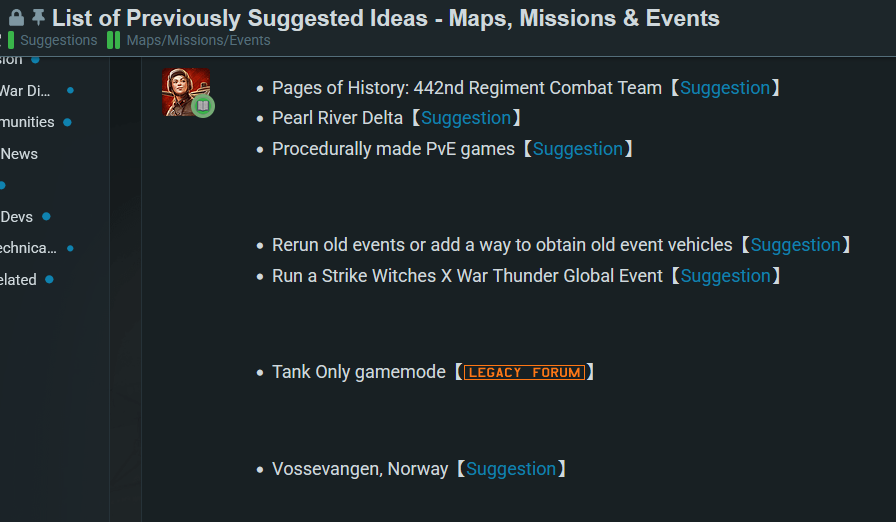The image size is (896, 522).
Task: Open the Suggestions category tag
Action: [58, 41]
